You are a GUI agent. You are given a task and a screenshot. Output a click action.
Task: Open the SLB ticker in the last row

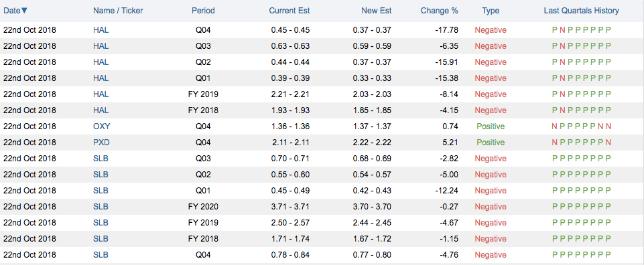[x=101, y=255]
